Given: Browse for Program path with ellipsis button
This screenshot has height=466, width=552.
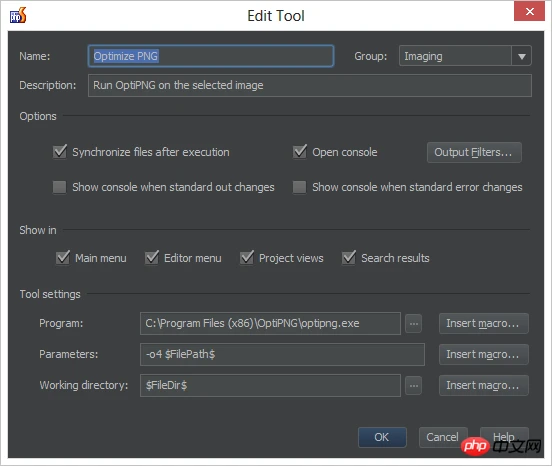Looking at the screenshot, I should click(x=413, y=323).
